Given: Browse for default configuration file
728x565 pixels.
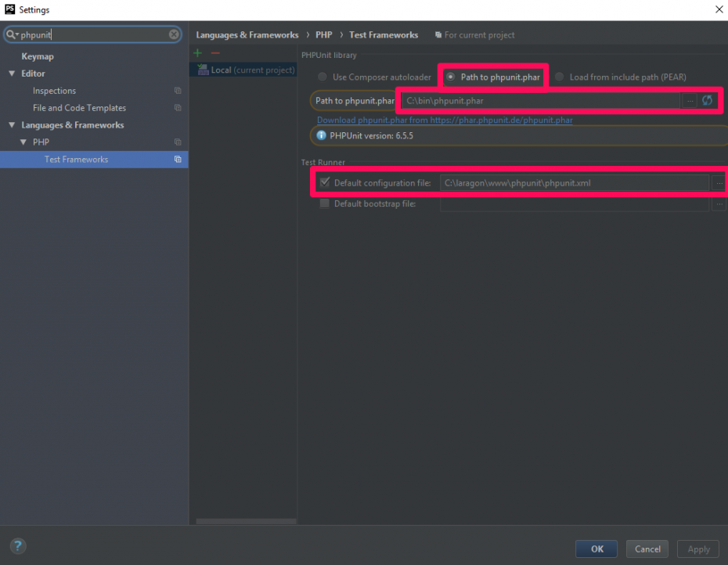Looking at the screenshot, I should pos(719,183).
